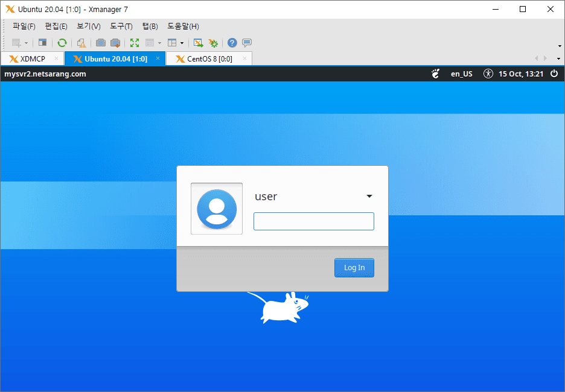The image size is (565, 392).
Task: Click the tab layout arrangement icon
Action: click(x=172, y=43)
